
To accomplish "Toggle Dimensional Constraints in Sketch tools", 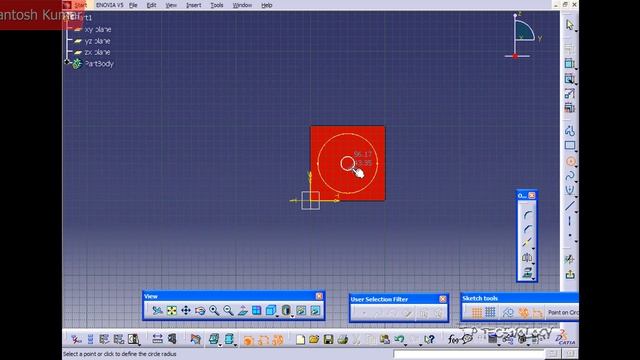I will (x=537, y=313).
